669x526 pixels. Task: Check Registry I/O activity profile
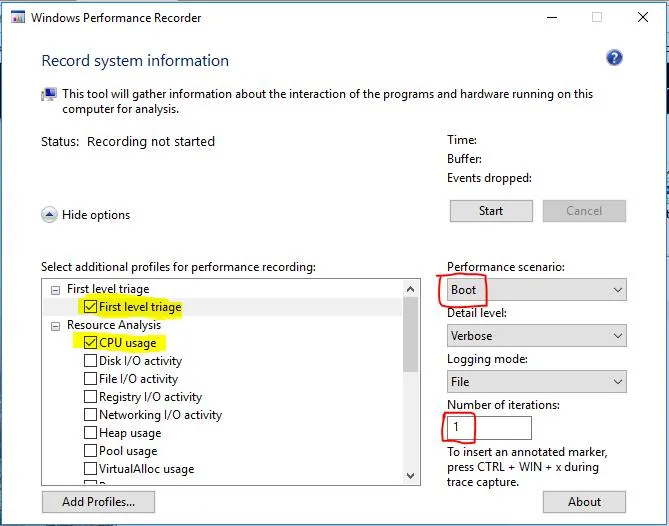tap(90, 396)
